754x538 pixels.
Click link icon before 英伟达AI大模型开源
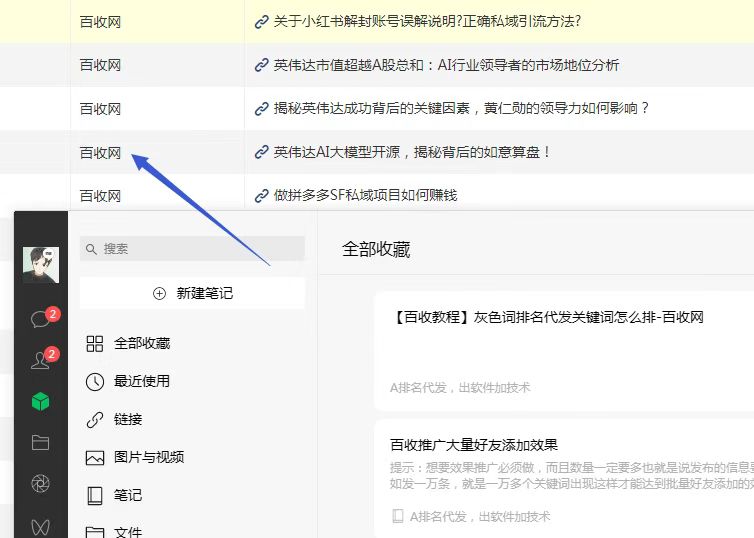point(262,152)
